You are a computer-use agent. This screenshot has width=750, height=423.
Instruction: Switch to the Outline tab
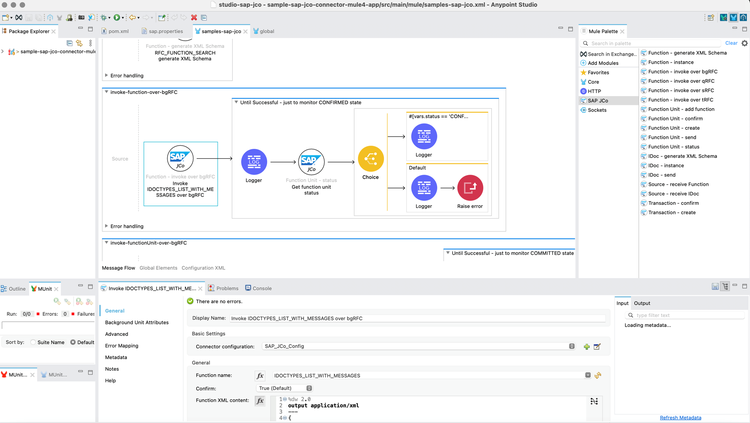coord(13,289)
